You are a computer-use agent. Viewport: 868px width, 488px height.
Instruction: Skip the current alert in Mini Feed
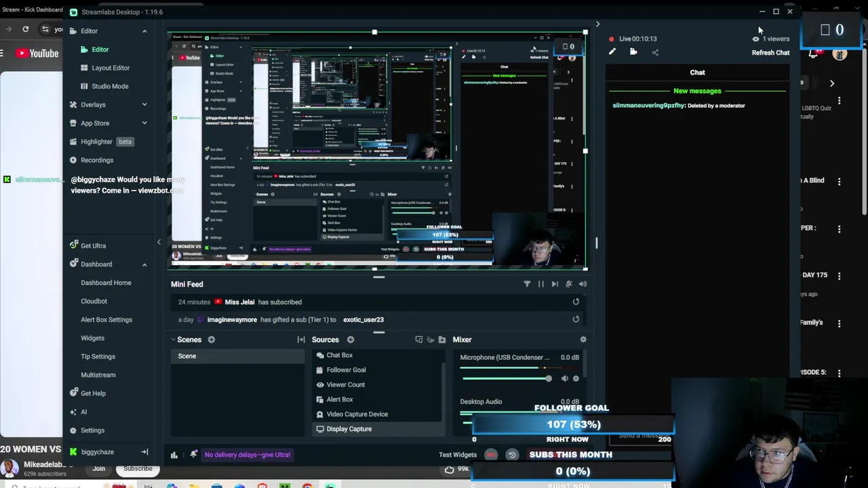click(555, 284)
